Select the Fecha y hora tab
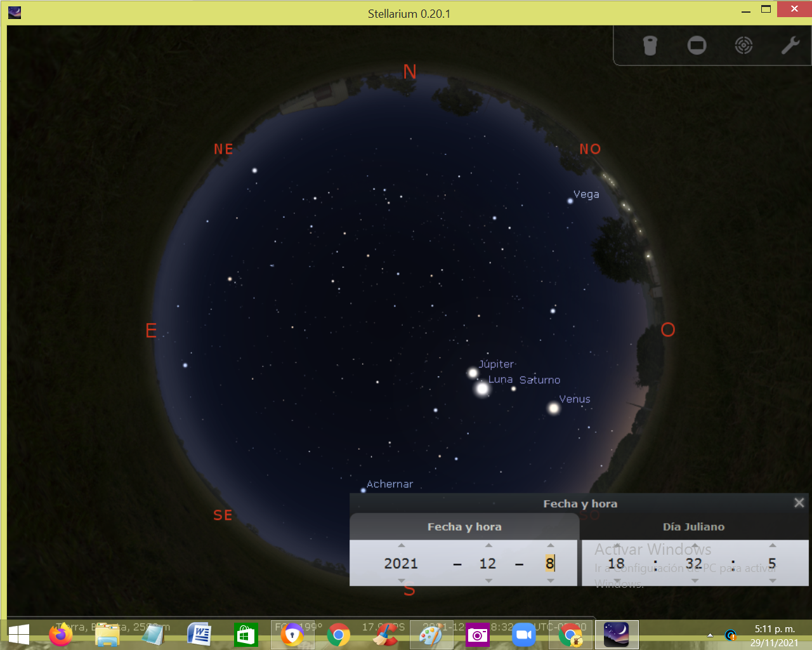 tap(464, 527)
